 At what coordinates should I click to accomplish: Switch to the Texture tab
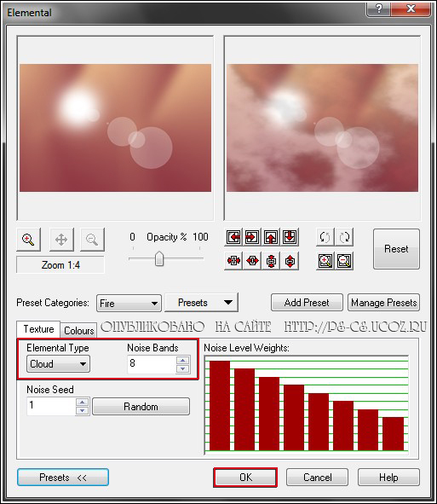(38, 329)
